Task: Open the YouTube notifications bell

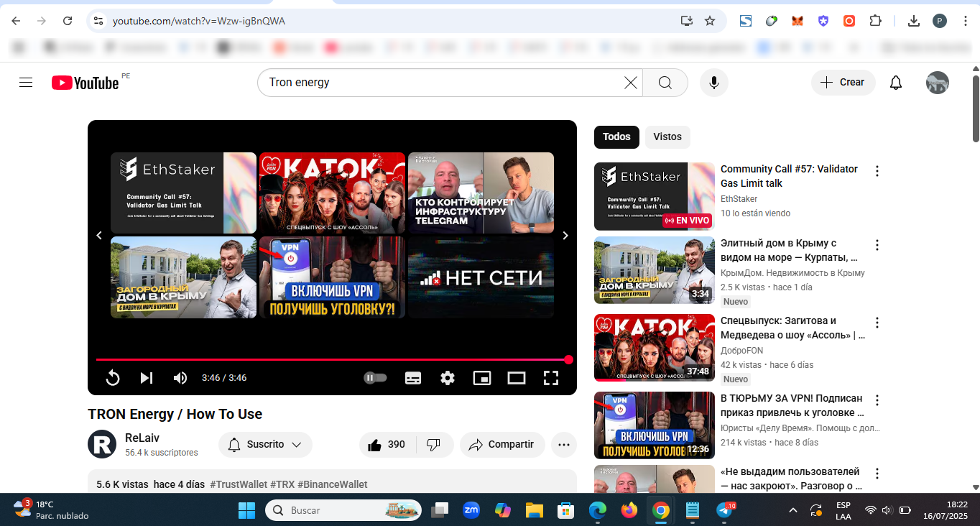Action: [x=896, y=83]
